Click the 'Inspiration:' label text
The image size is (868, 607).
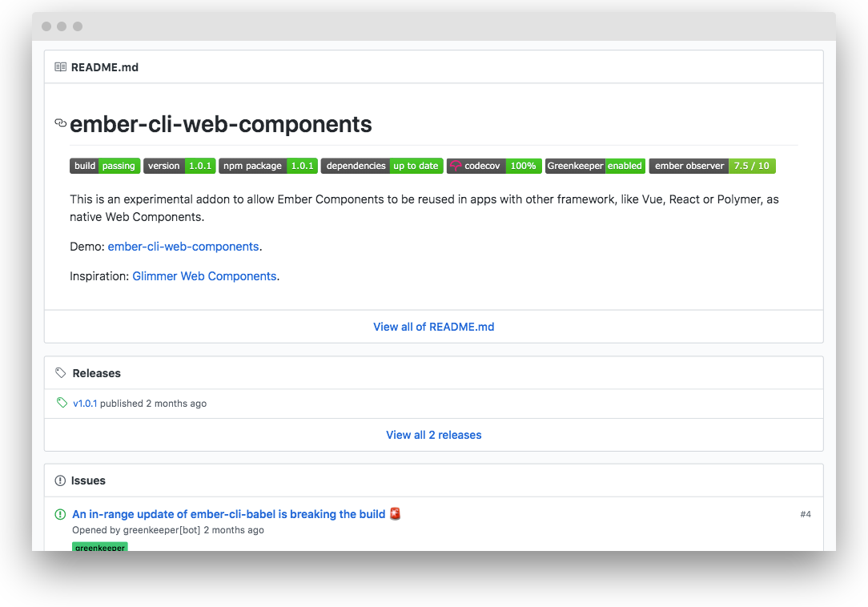pos(99,275)
